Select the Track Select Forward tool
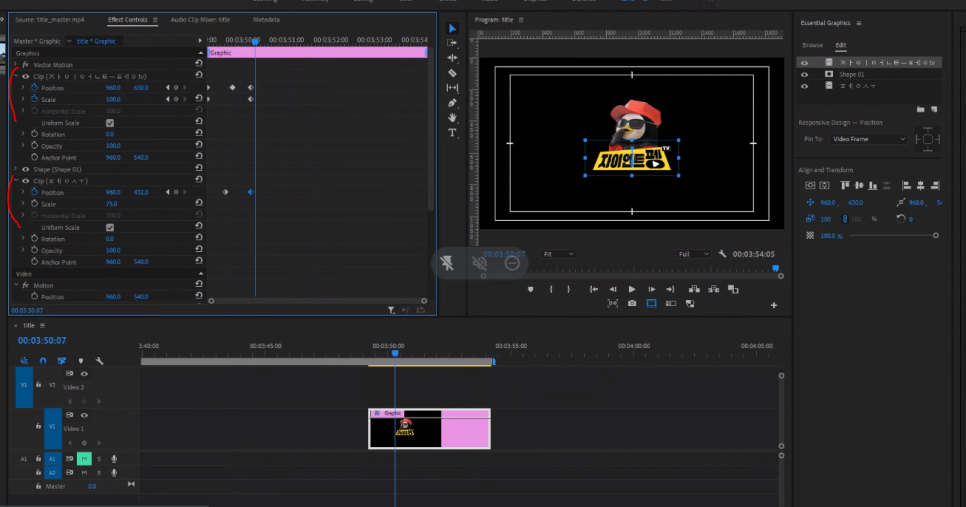Screen dimensions: 966x507 pos(452,43)
